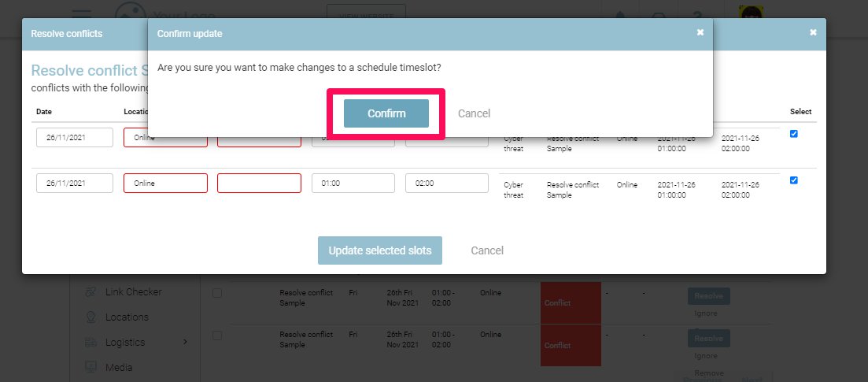Click the Media sidebar icon
The height and width of the screenshot is (382, 868).
coord(90,367)
